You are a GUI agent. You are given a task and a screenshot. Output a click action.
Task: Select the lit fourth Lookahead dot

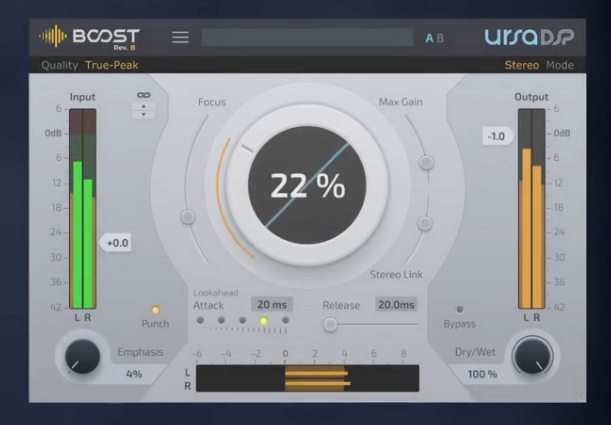264,321
